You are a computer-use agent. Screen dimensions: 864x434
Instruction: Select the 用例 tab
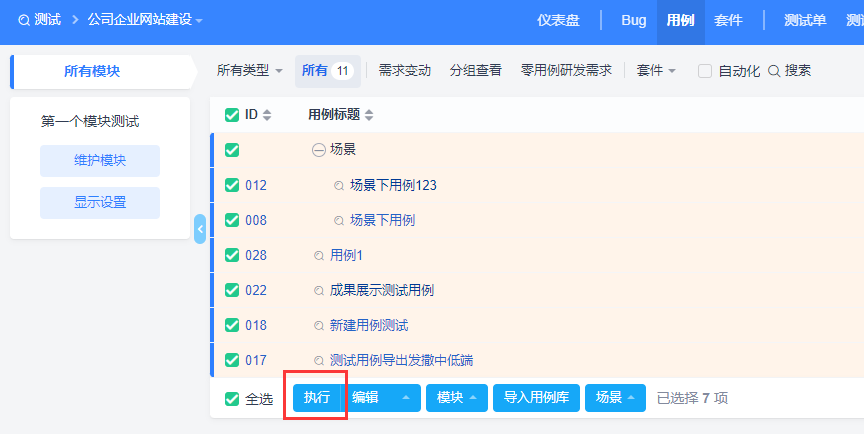click(681, 21)
